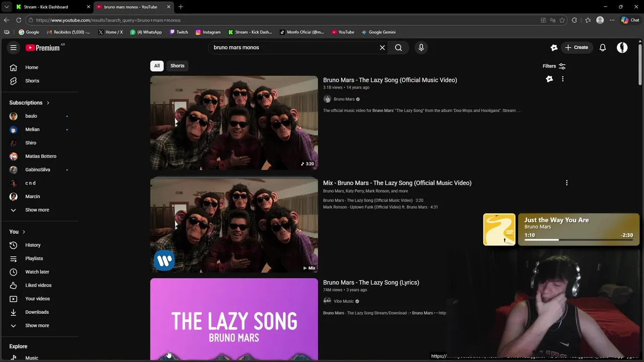Open Copilot Chat button
644x362 pixels.
[630, 20]
